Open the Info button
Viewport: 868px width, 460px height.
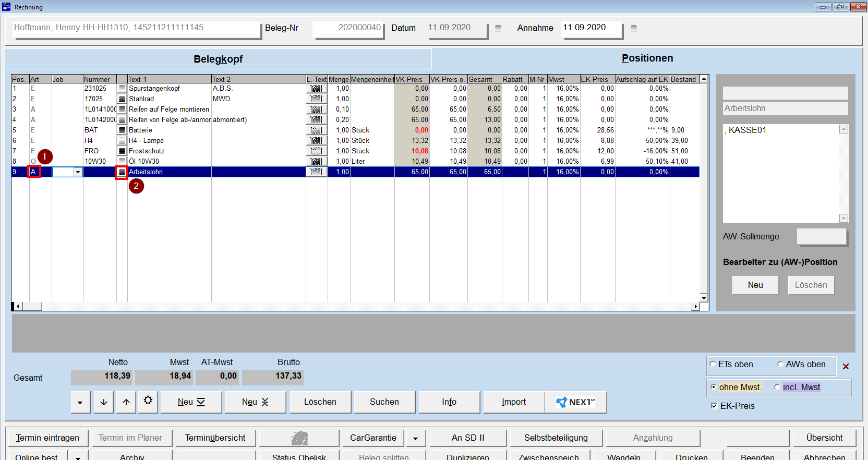point(449,402)
